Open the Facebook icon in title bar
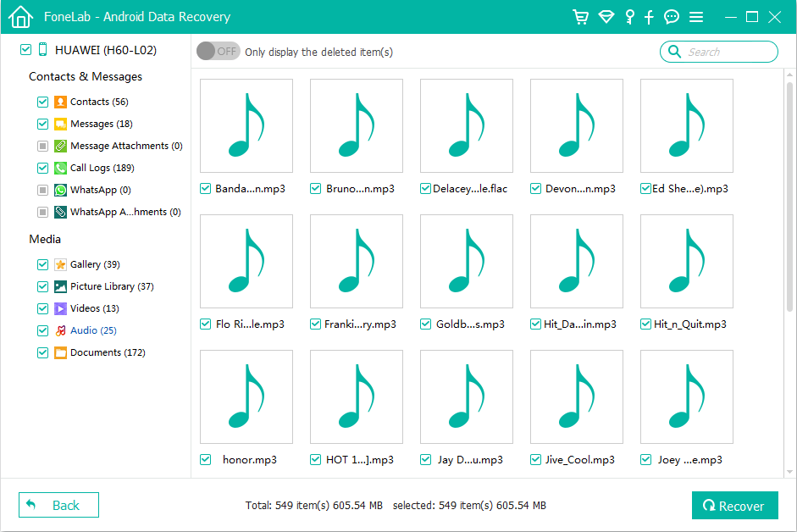797x532 pixels. coord(650,17)
